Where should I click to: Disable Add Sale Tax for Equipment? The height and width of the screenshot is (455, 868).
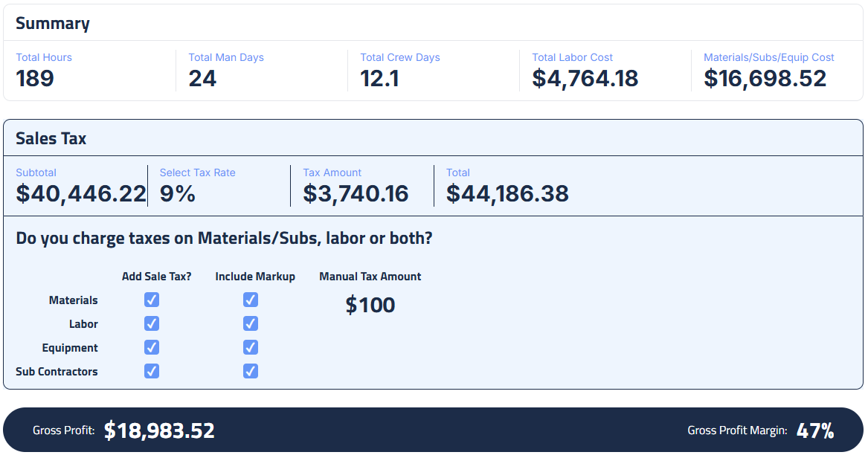[152, 348]
